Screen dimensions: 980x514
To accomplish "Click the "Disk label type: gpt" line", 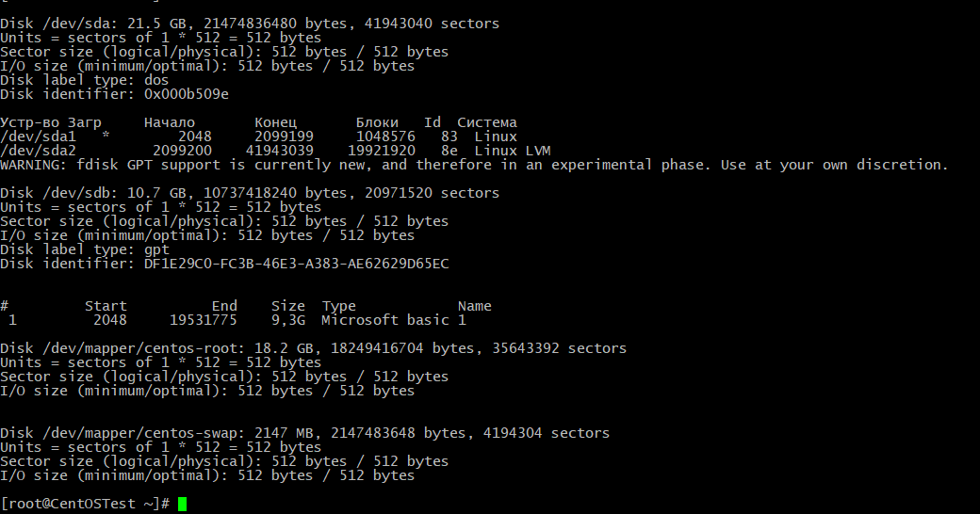I will tap(85, 249).
